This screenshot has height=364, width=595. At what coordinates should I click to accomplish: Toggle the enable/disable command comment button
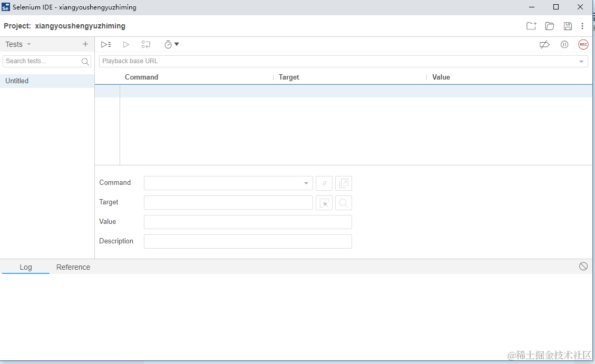pos(324,183)
